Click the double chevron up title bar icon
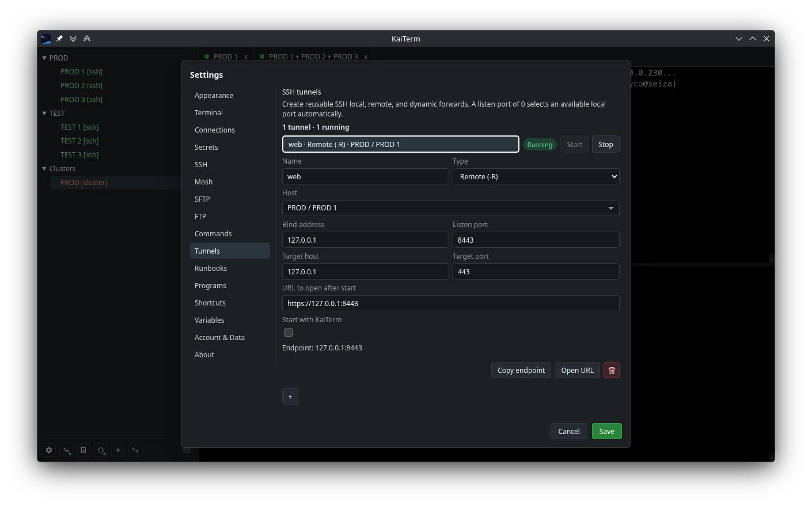812x506 pixels. [x=87, y=39]
